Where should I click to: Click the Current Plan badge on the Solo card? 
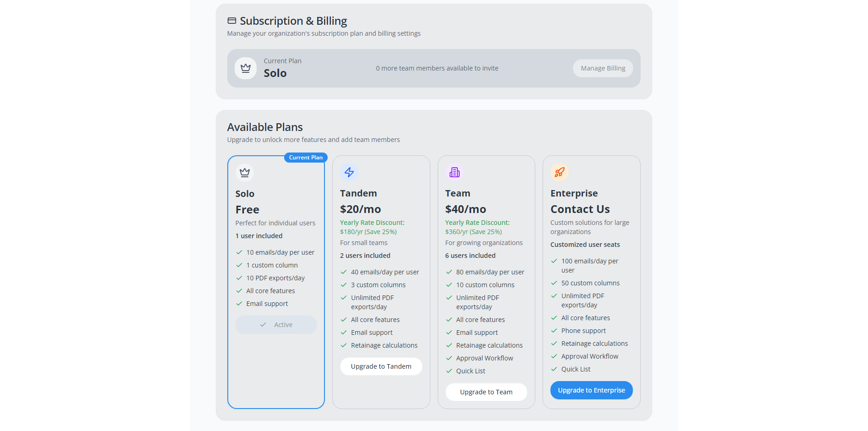pyautogui.click(x=305, y=157)
